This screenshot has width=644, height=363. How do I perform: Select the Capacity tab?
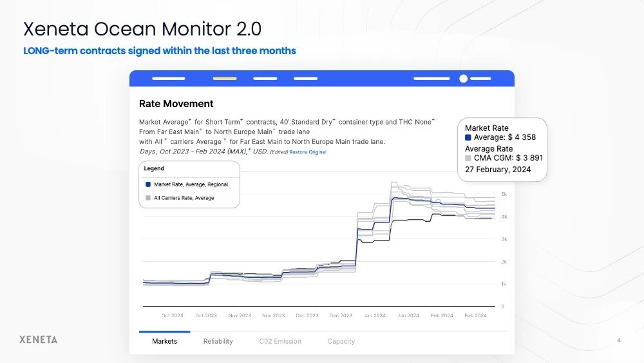tap(341, 341)
